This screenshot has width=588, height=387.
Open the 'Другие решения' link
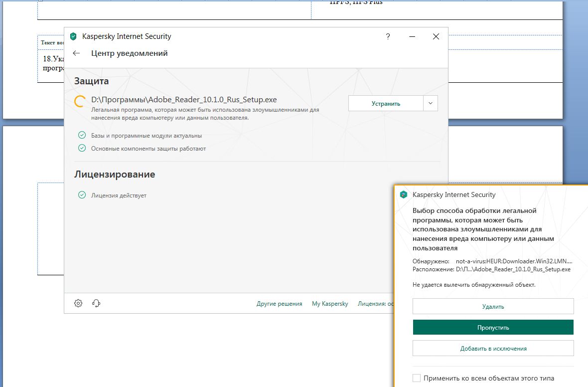[279, 304]
